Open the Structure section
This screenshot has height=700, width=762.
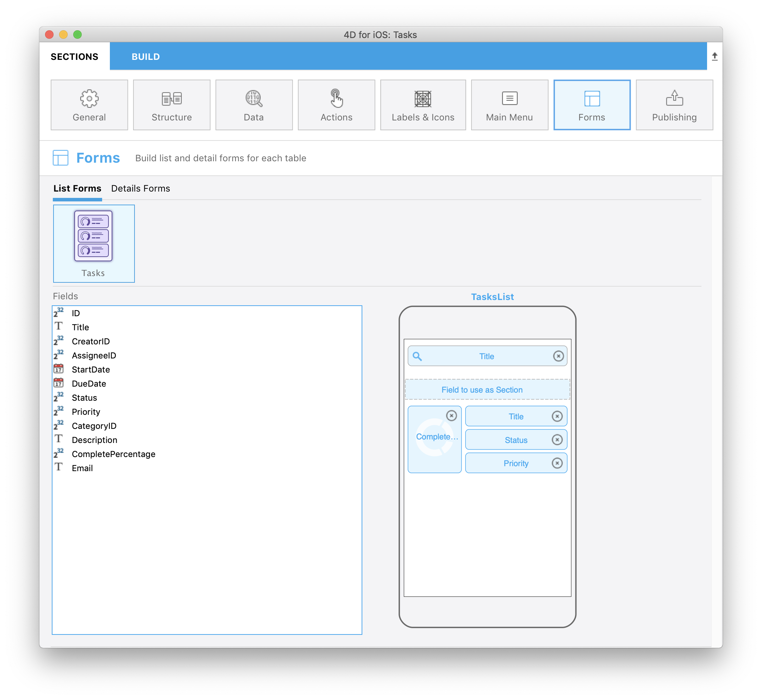[x=171, y=105]
